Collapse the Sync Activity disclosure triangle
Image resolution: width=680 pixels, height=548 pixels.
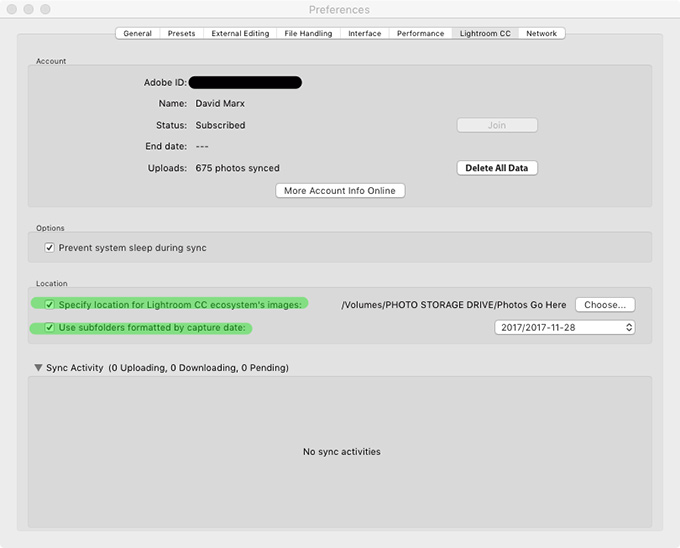pyautogui.click(x=38, y=368)
